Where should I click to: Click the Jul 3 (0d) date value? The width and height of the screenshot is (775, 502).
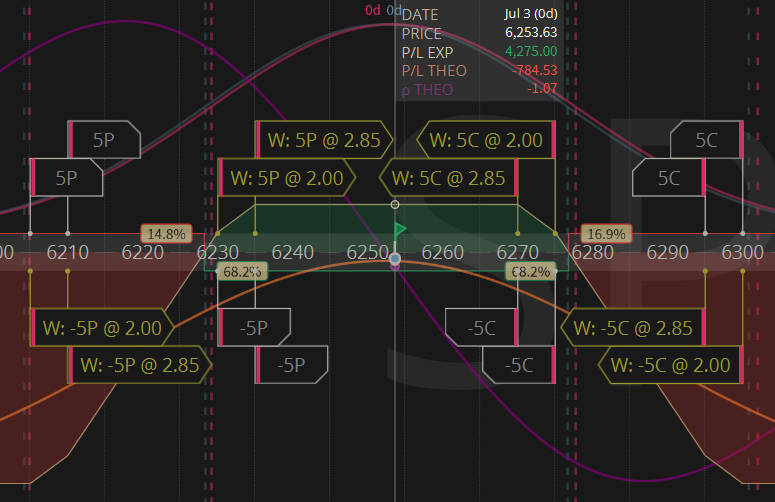tap(531, 13)
